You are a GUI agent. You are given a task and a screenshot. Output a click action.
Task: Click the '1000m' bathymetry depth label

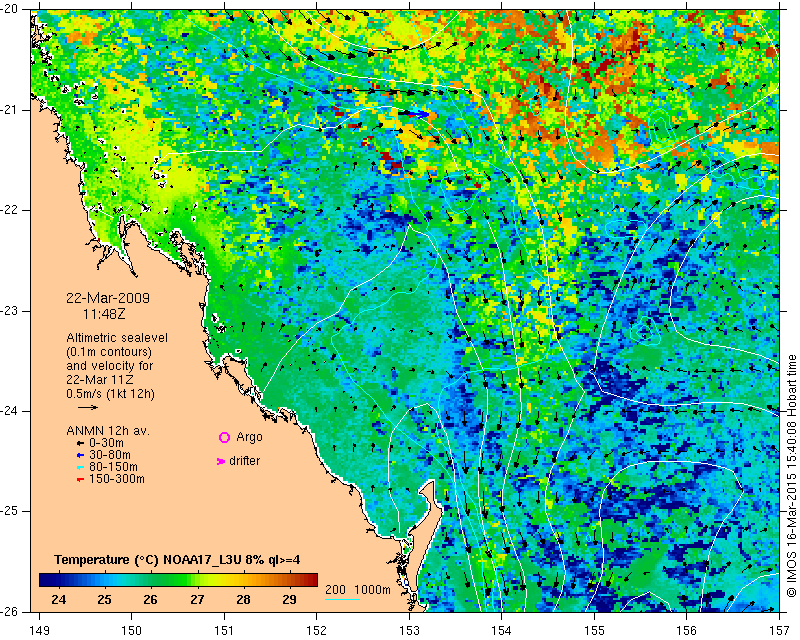[372, 589]
